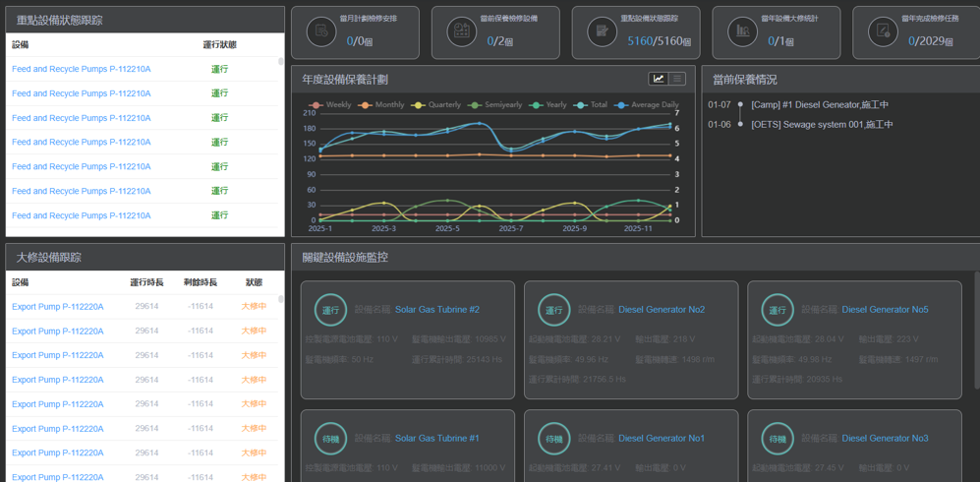
Task: Click the 0/2029個 completed tasks count
Action: 930,41
